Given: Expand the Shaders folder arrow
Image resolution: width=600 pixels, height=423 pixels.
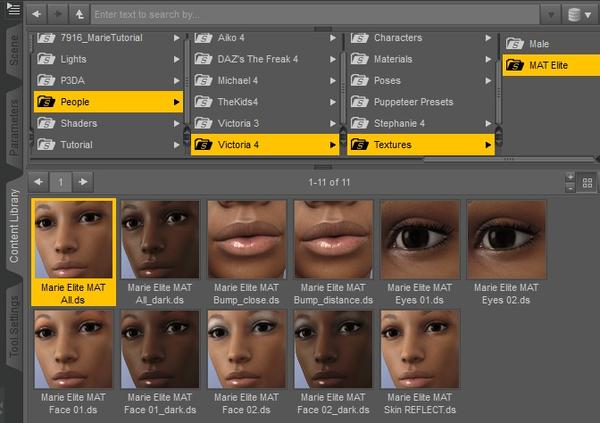Looking at the screenshot, I should (176, 123).
